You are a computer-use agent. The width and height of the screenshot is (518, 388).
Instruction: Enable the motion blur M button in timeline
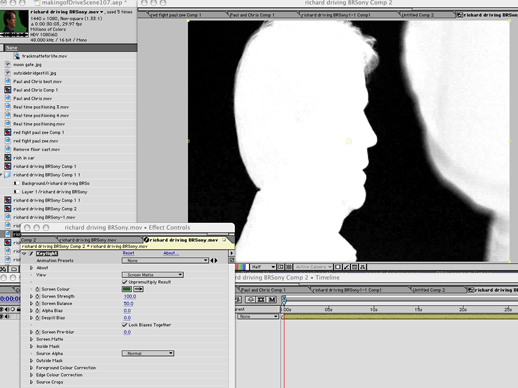pyautogui.click(x=272, y=300)
